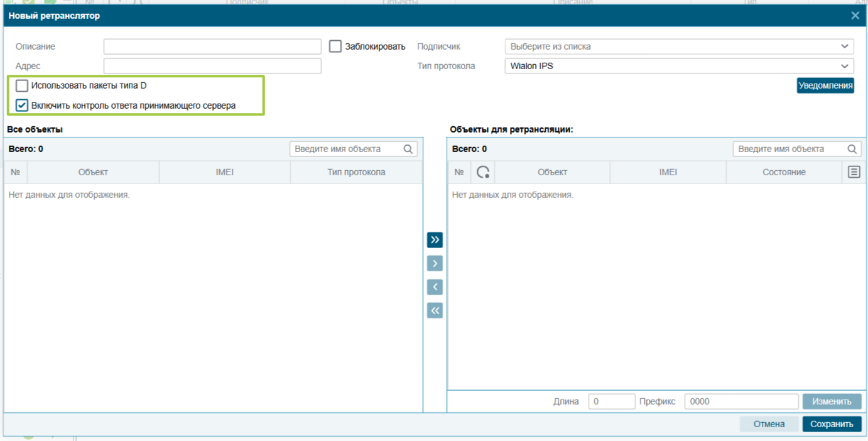Toggle the Заблокировать checkbox
Image resolution: width=868 pixels, height=441 pixels.
[335, 46]
